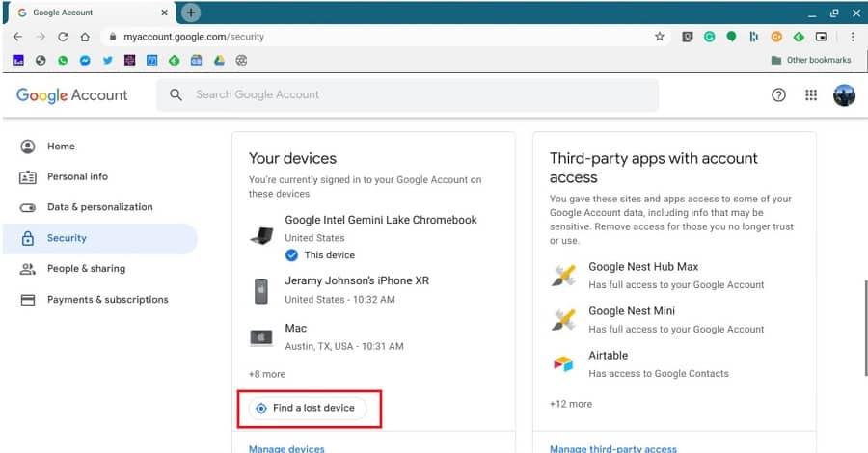Screen dimensions: 868x453
Task: Open the Google apps grid
Action: click(811, 95)
